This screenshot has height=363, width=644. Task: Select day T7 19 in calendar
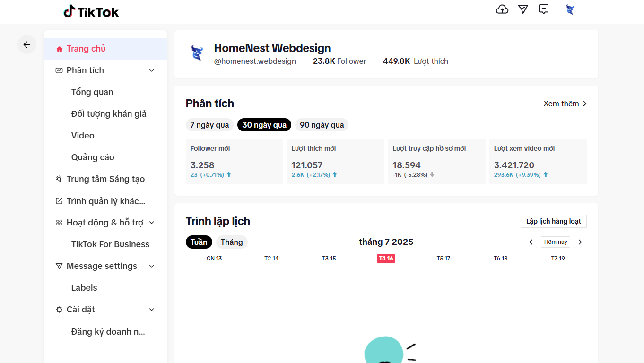tap(558, 259)
